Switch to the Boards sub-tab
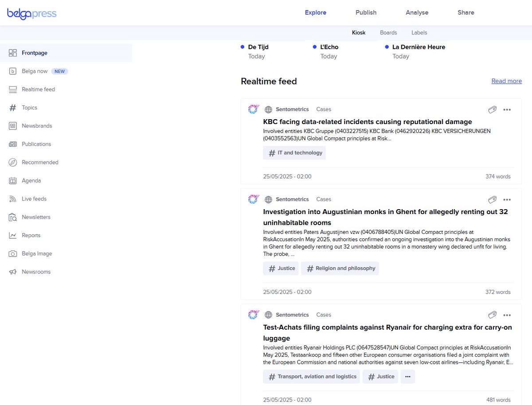Viewport: 532px width, 405px height. (x=388, y=32)
